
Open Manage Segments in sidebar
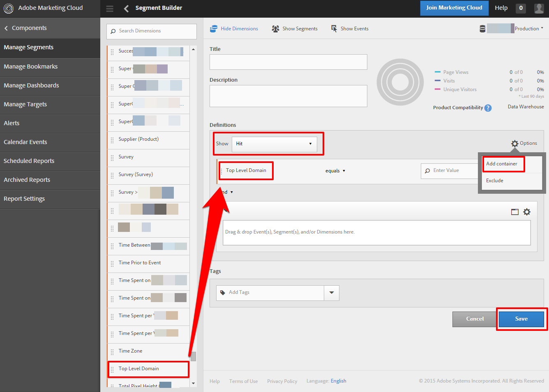tap(50, 48)
